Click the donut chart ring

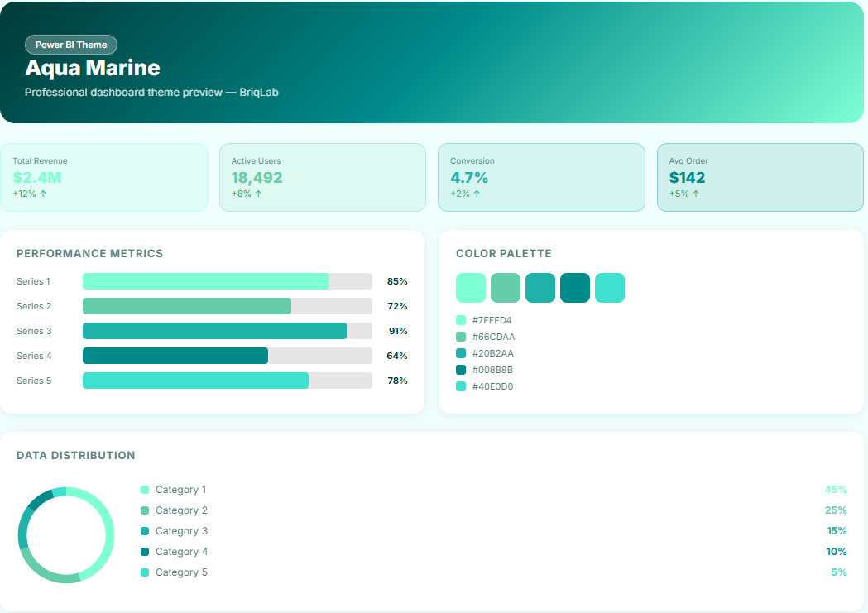tap(108, 535)
